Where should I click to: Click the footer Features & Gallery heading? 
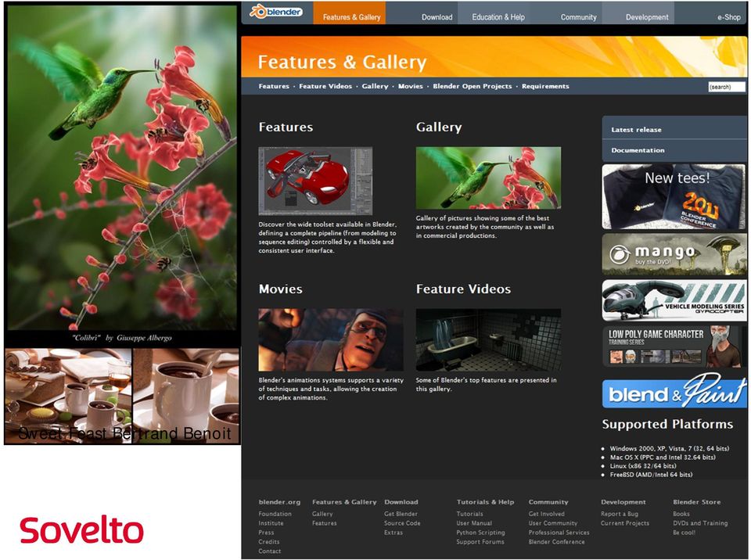344,502
